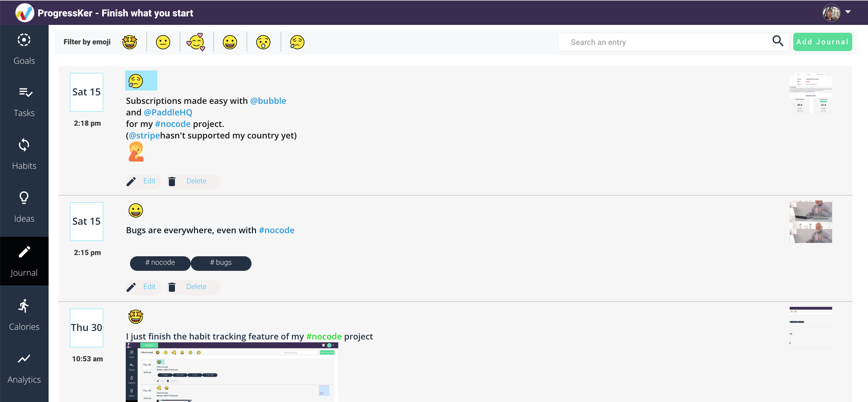Filter by smiling face with hearts emoji

[196, 42]
